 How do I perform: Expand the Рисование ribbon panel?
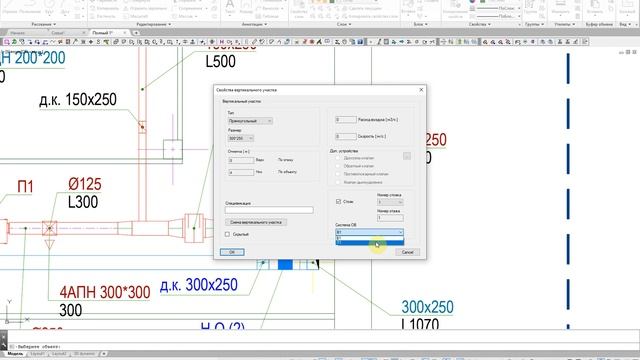[43, 24]
